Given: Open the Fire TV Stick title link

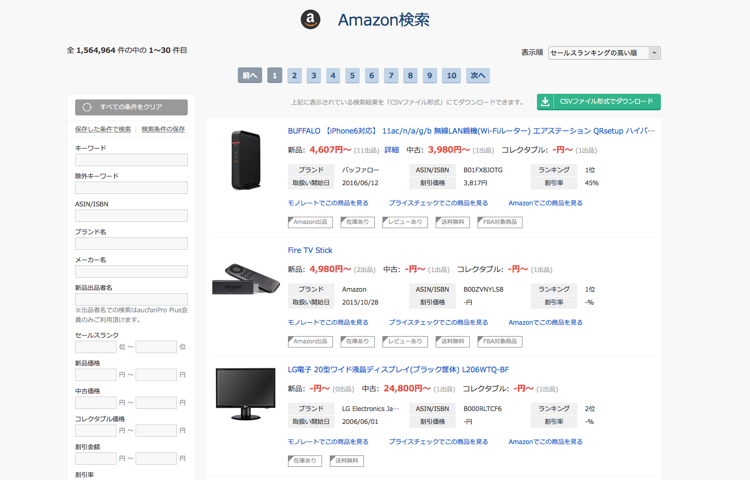Looking at the screenshot, I should pyautogui.click(x=310, y=250).
